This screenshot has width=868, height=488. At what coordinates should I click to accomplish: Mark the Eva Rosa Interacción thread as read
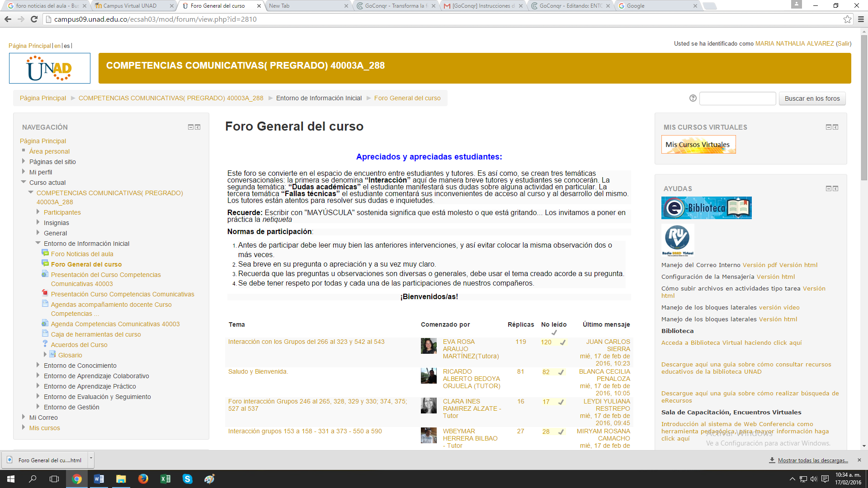(x=563, y=343)
